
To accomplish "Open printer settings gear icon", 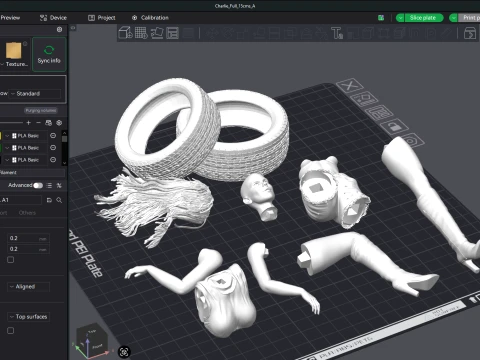I will coord(59,29).
